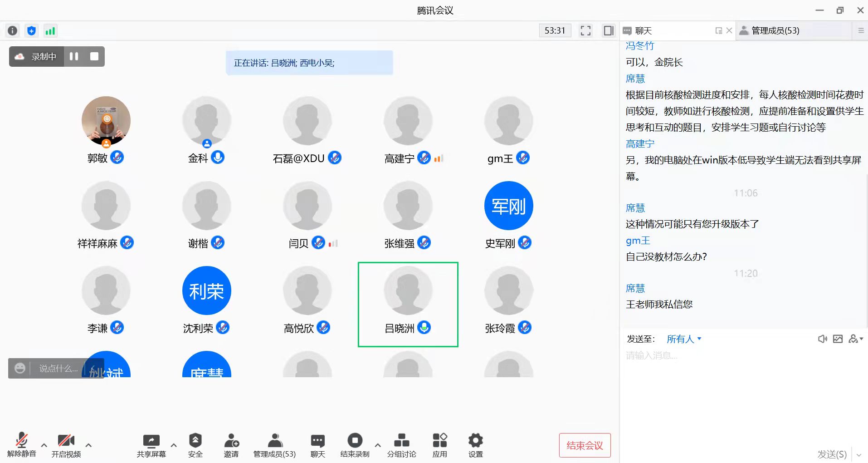Switch to the 管理成员(53) tab
This screenshot has width=868, height=463.
tap(775, 31)
